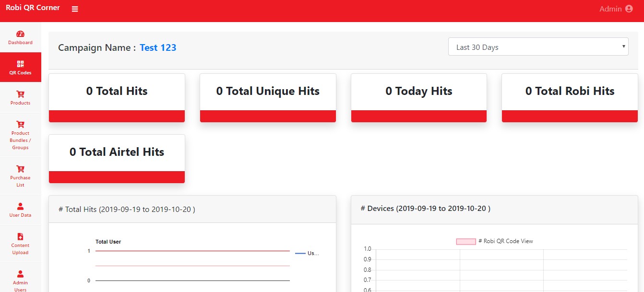Toggle the blue Us... legend line
Screen dimensions: 644x292
point(300,253)
